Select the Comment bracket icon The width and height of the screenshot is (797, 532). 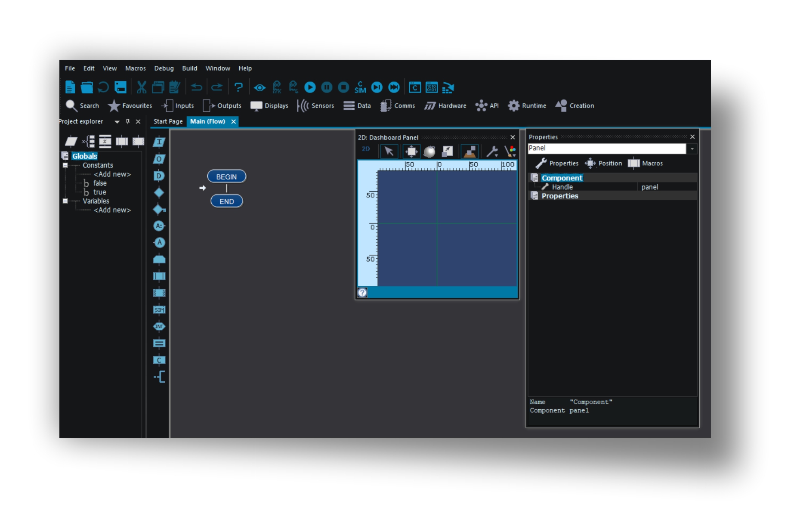click(159, 377)
